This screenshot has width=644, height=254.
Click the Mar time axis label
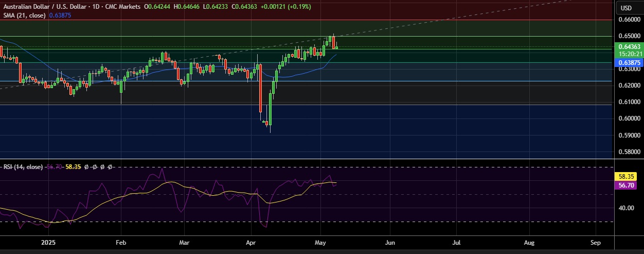click(x=185, y=242)
